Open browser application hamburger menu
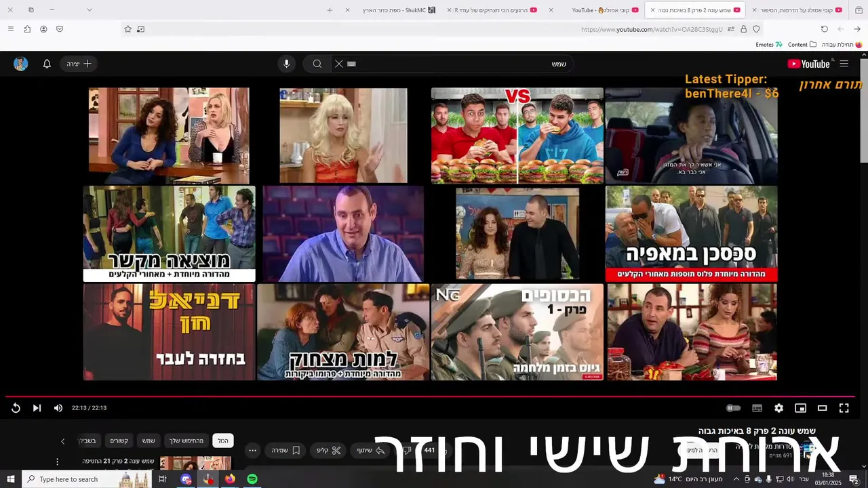 click(10, 29)
